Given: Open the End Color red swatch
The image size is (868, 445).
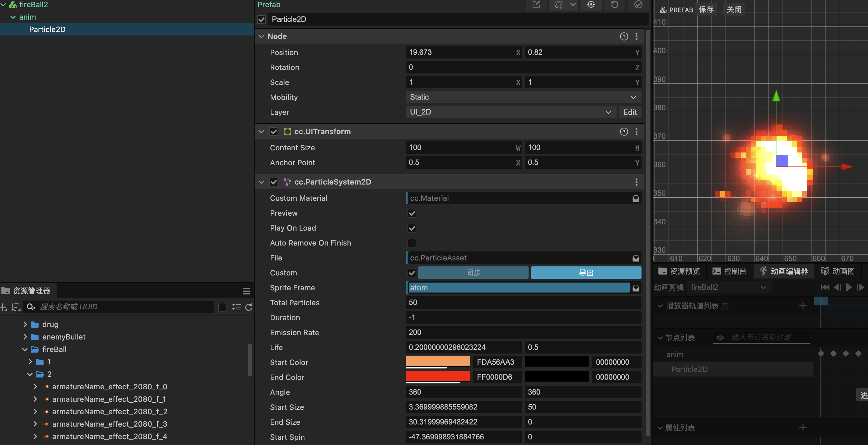Looking at the screenshot, I should pos(437,376).
